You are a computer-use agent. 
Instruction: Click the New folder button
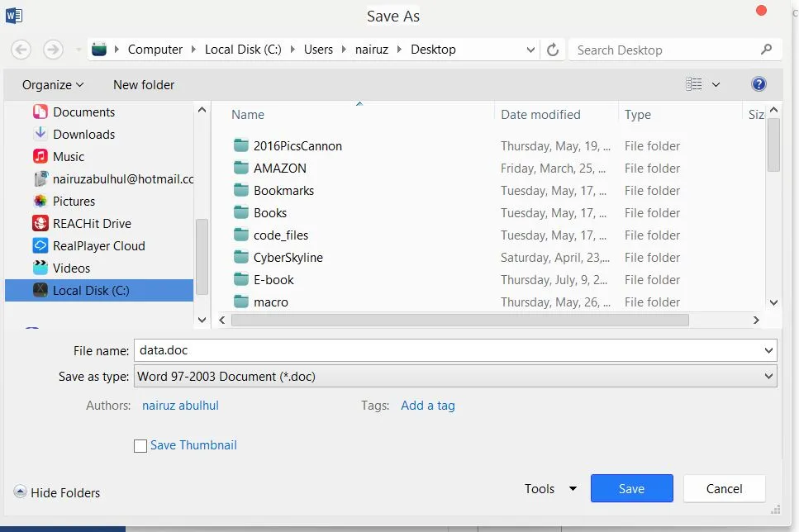coord(144,85)
